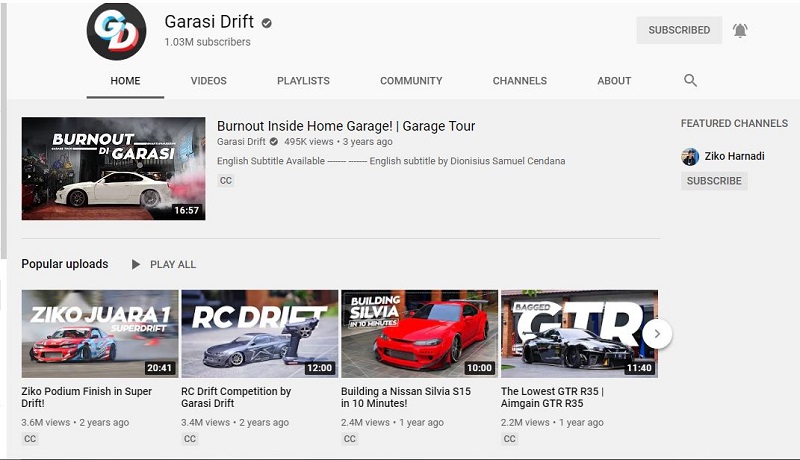Open the channel search magnifier icon

tap(690, 80)
